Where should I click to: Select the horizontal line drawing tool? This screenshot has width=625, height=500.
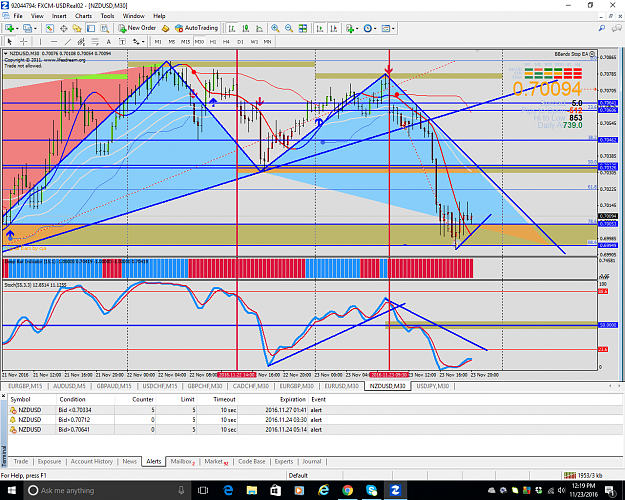(54, 41)
